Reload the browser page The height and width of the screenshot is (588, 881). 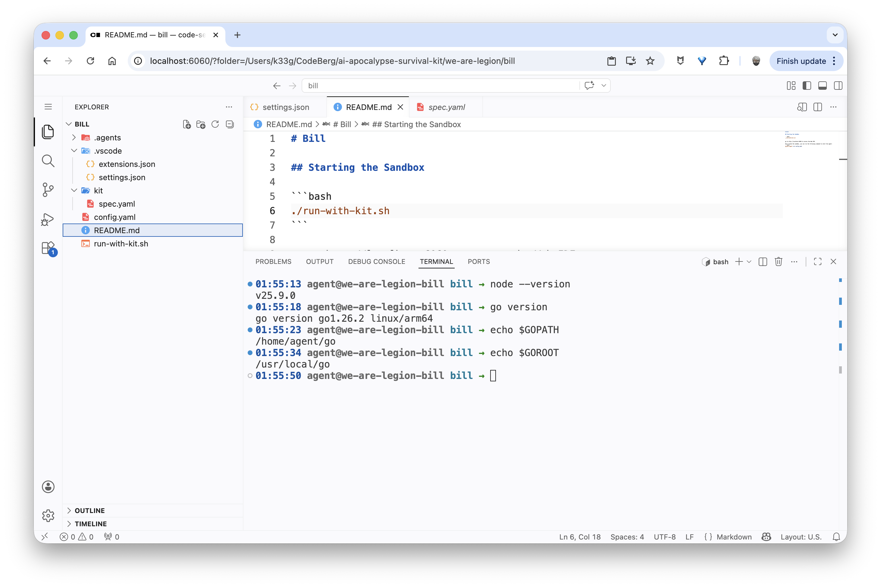pos(90,61)
